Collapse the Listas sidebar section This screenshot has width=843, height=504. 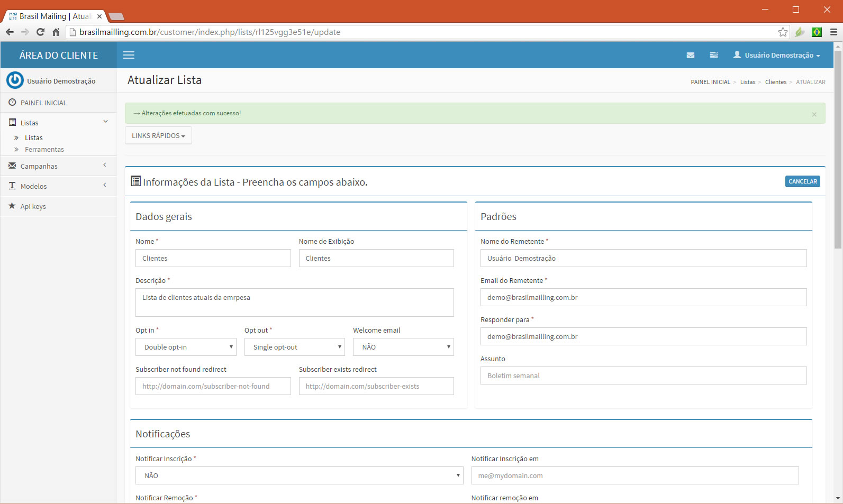pyautogui.click(x=58, y=123)
